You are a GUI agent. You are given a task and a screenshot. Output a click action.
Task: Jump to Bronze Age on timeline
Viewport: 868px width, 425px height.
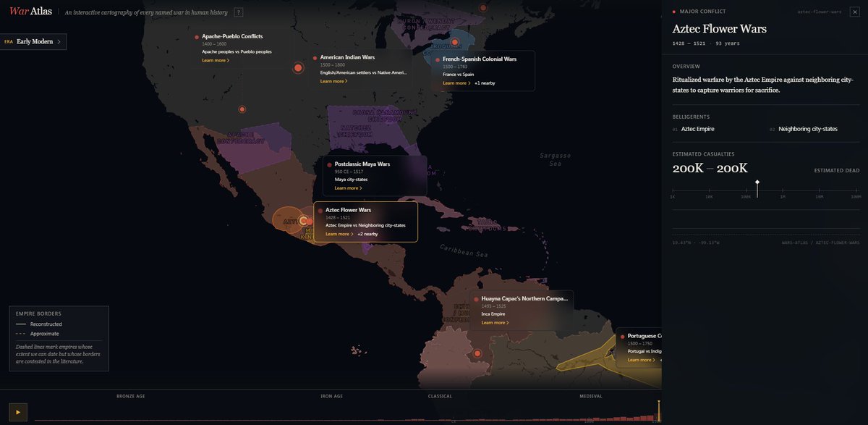point(131,396)
